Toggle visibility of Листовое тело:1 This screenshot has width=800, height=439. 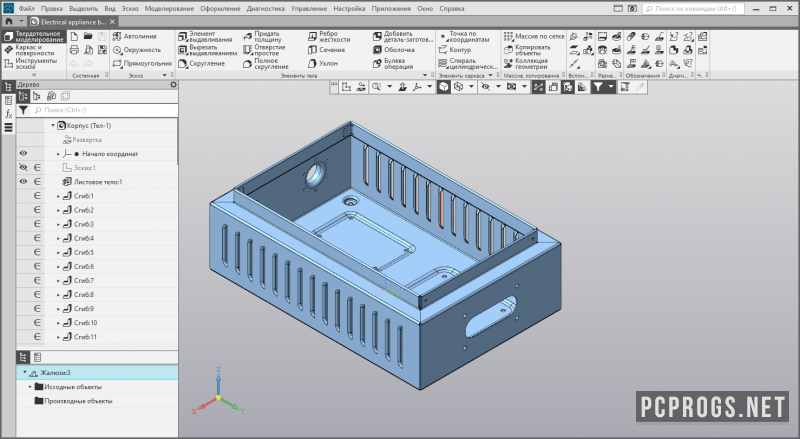(x=23, y=182)
